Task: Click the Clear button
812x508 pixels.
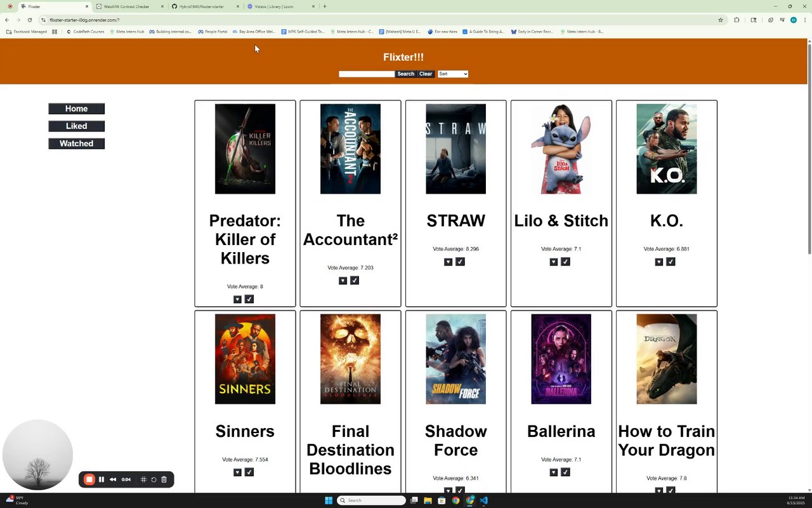Action: 426,74
